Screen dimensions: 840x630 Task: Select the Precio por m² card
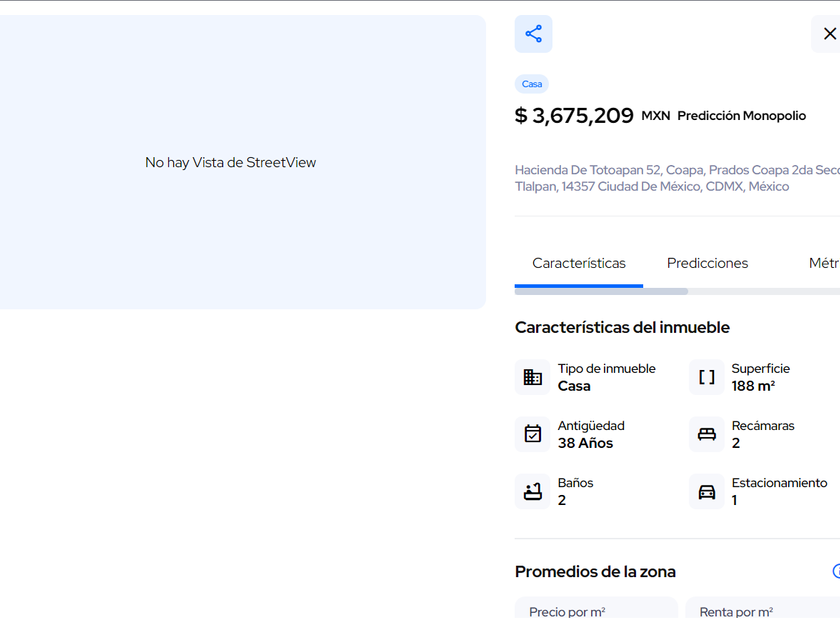596,611
